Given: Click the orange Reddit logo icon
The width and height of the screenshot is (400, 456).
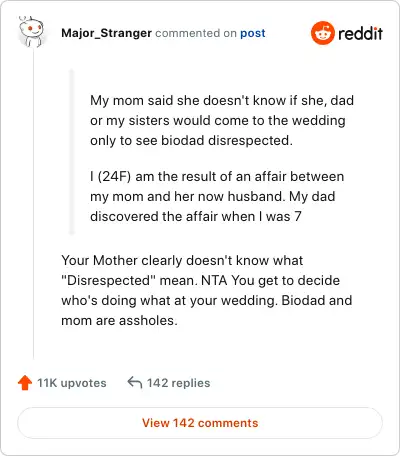Looking at the screenshot, I should tap(322, 33).
